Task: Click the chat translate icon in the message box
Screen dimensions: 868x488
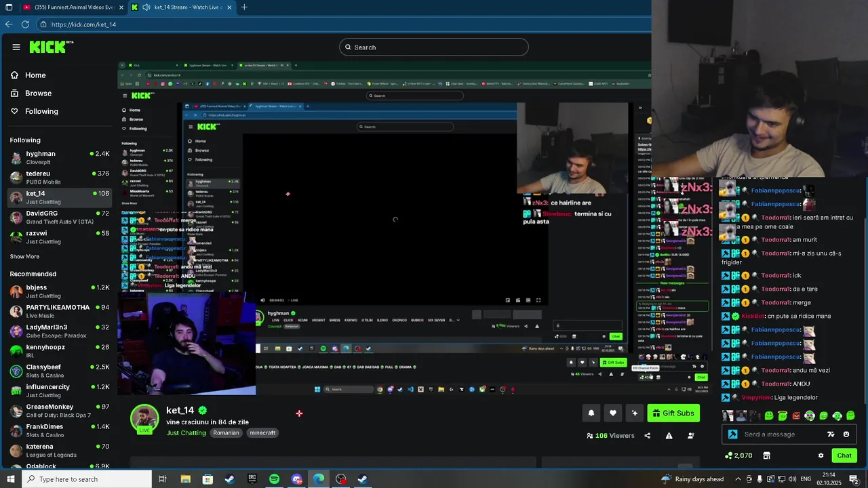Action: [831, 434]
